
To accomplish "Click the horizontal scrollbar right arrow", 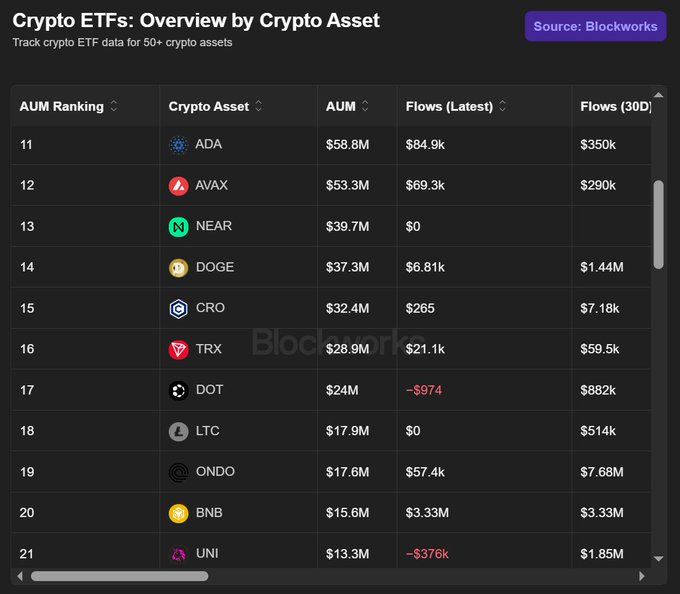I will coord(642,576).
